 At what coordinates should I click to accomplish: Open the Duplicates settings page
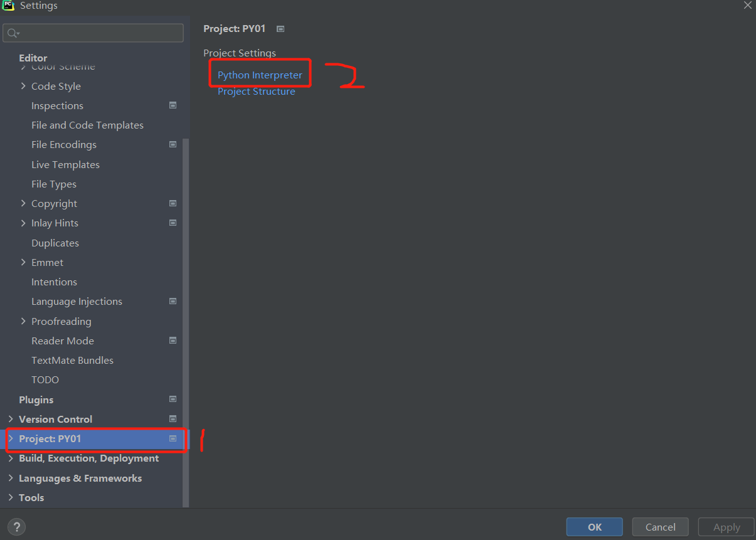click(55, 243)
